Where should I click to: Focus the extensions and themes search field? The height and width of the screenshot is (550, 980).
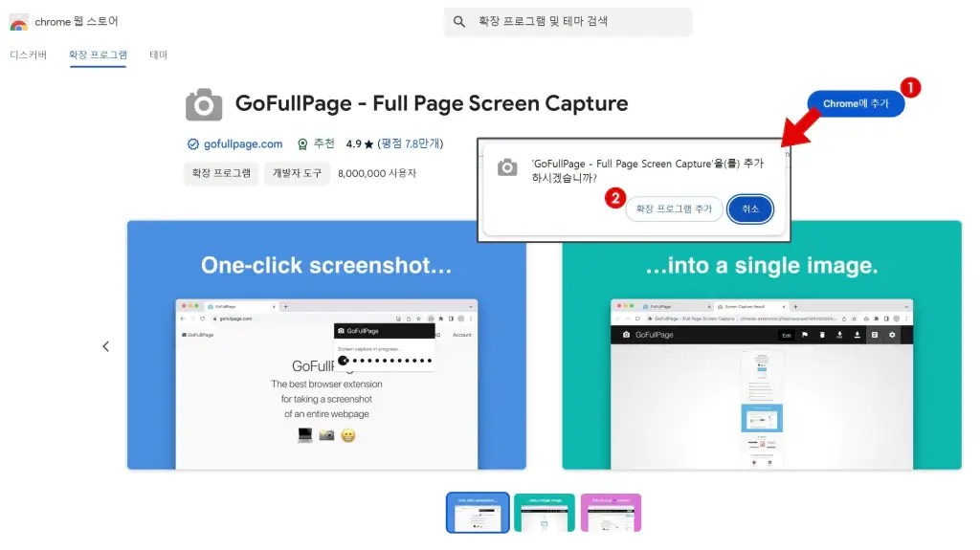(574, 22)
